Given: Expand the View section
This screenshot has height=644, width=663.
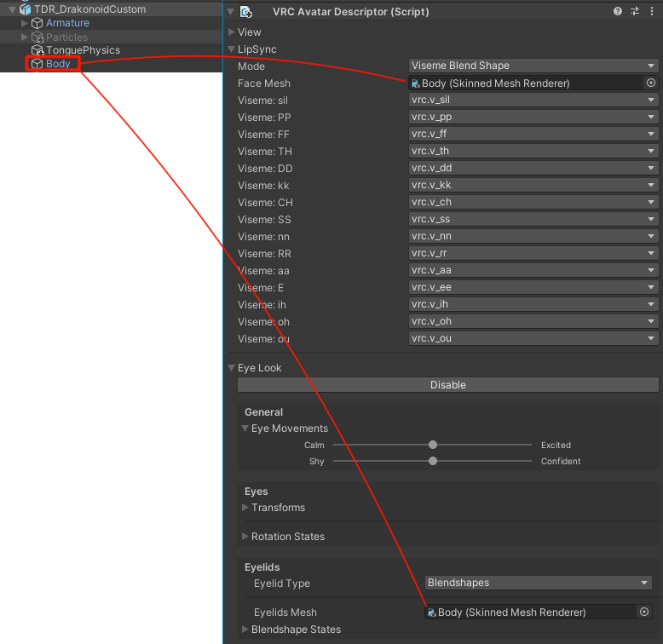Looking at the screenshot, I should click(231, 32).
